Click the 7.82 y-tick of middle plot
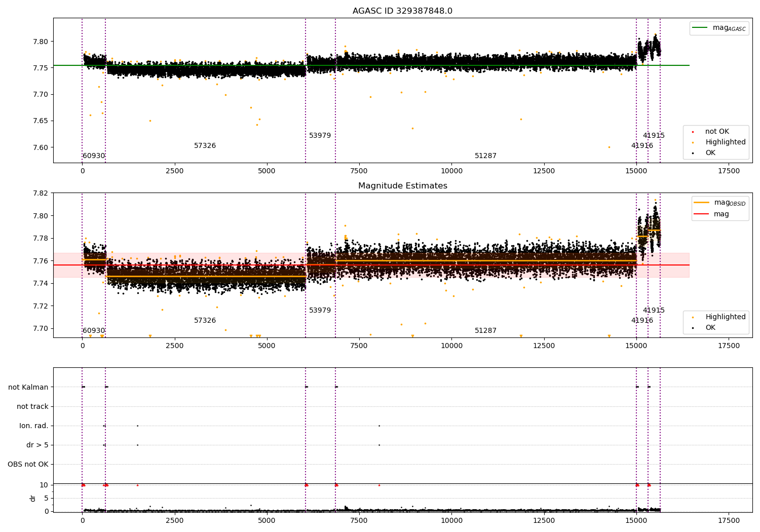760x532 pixels. (x=41, y=193)
